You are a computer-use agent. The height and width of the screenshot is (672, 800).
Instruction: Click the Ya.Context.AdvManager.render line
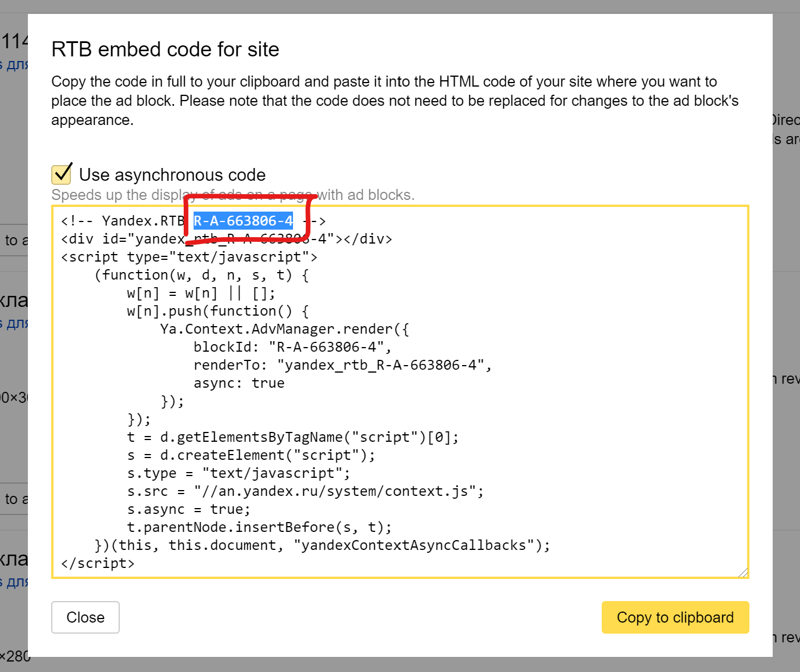pos(285,329)
